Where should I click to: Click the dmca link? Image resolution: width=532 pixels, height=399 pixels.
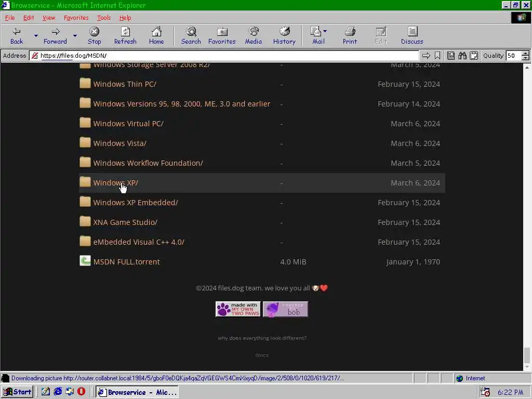pos(262,355)
